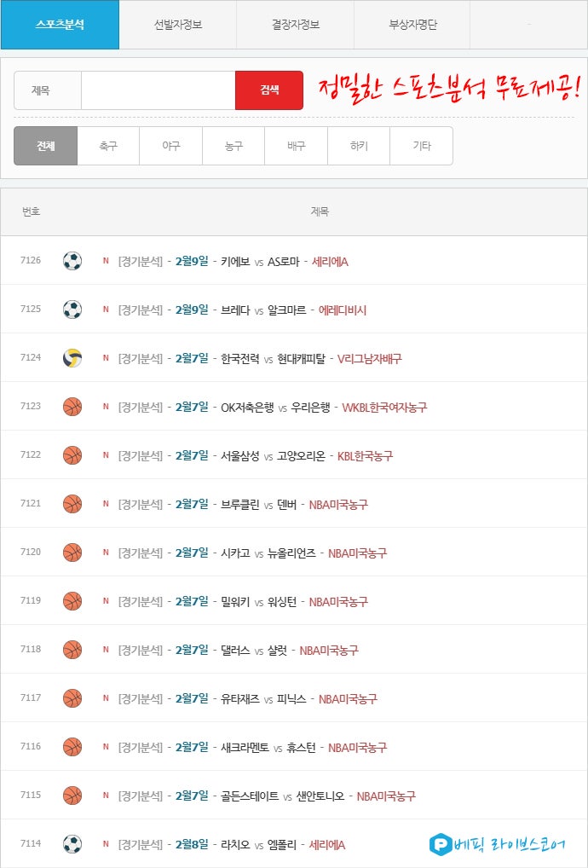The width and height of the screenshot is (588, 868).
Task: Click volleyball icon for post 7124
Action: [72, 358]
